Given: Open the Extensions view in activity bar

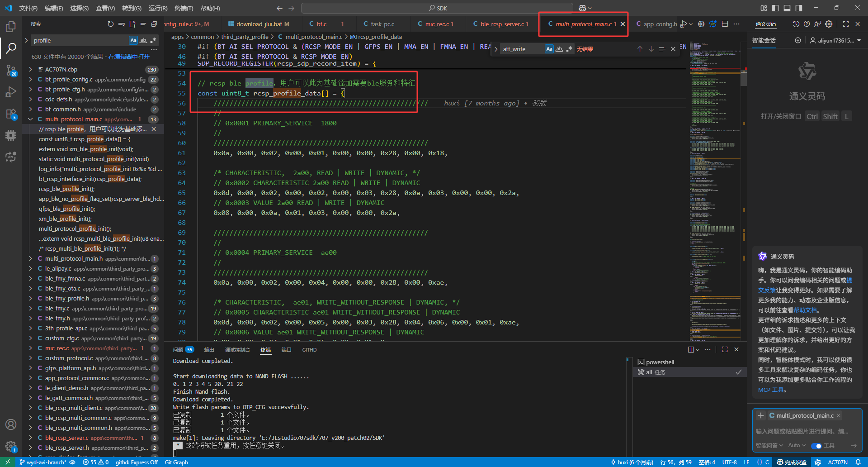Looking at the screenshot, I should pyautogui.click(x=11, y=114).
